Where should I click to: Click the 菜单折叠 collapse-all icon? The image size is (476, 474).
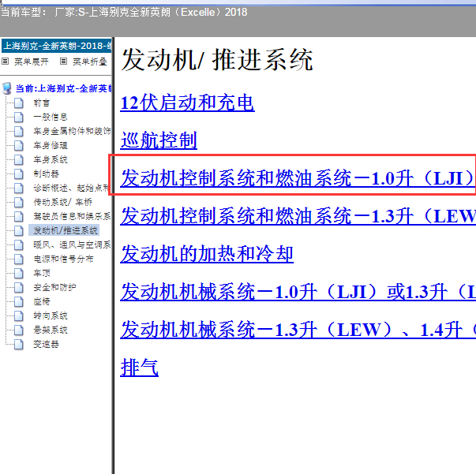63,62
